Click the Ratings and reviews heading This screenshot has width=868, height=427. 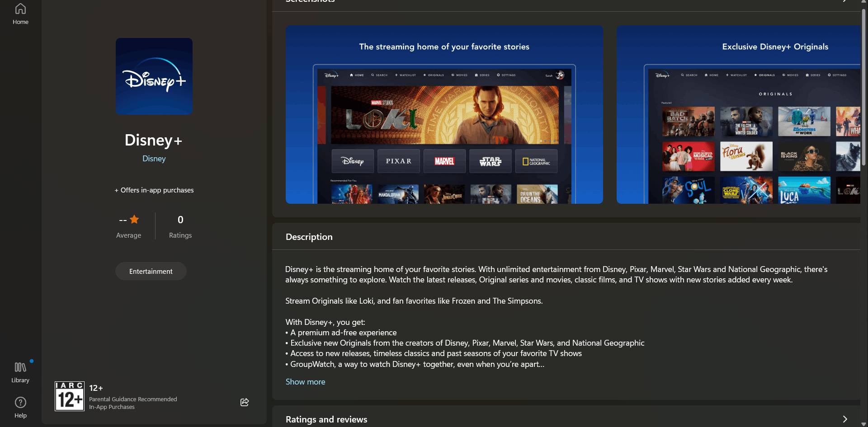click(326, 419)
